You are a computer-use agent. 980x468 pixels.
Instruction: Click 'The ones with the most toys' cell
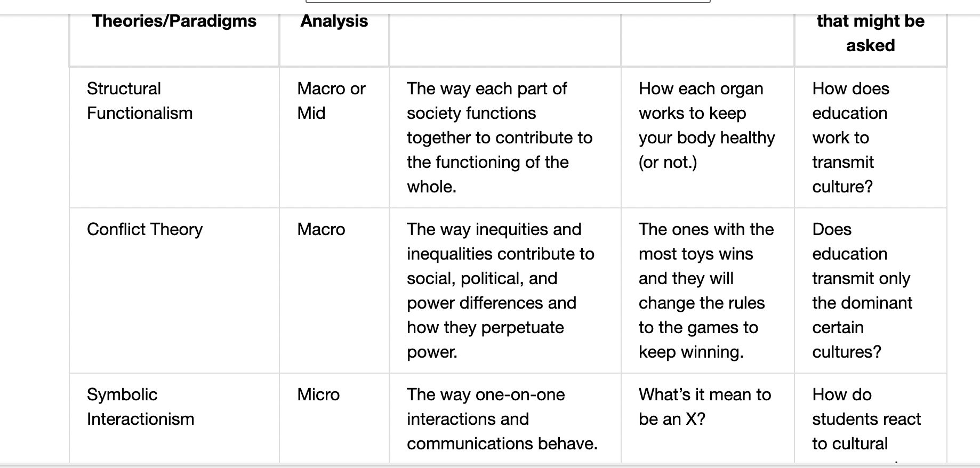[x=708, y=291]
